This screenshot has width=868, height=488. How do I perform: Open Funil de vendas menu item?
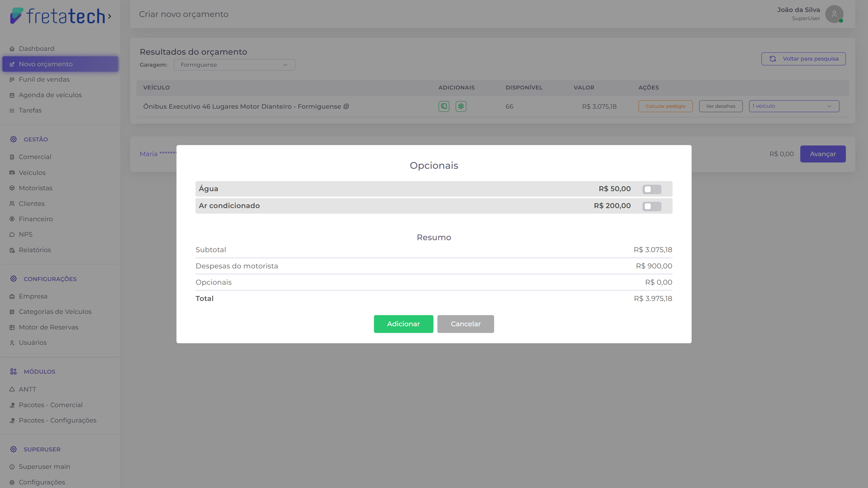coord(44,80)
